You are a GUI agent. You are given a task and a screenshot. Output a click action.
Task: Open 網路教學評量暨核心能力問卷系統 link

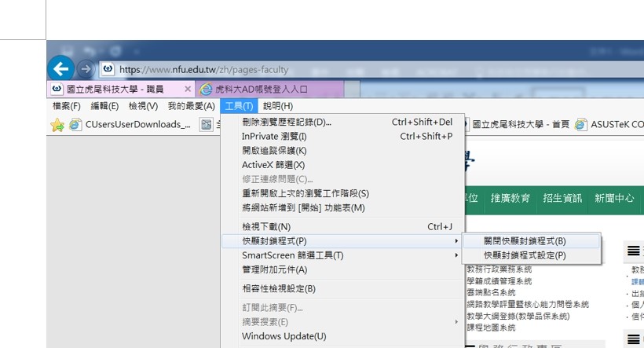(528, 305)
